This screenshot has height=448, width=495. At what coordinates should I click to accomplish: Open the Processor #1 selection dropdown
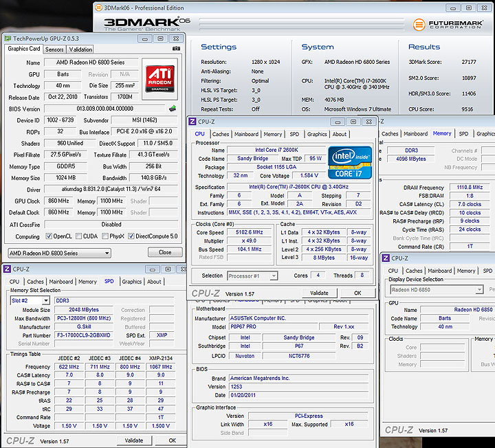tap(252, 276)
